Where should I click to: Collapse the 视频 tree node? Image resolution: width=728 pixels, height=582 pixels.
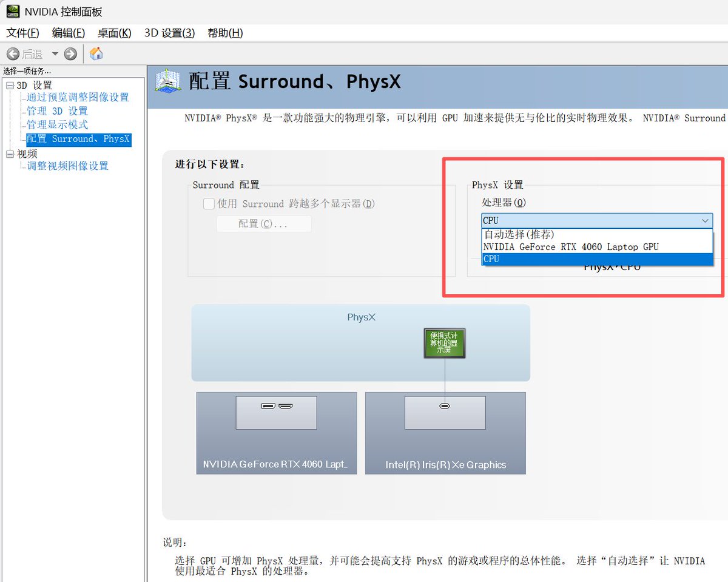pos(10,154)
